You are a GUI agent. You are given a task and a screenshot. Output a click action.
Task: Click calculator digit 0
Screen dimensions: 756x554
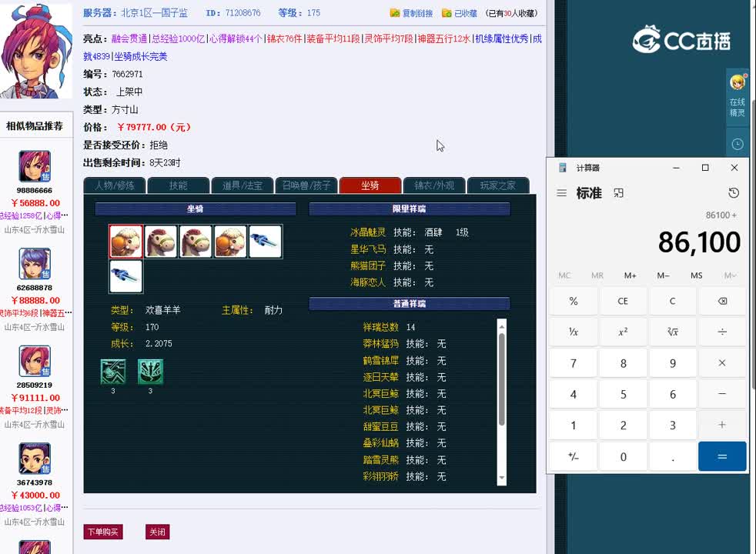[x=623, y=456]
